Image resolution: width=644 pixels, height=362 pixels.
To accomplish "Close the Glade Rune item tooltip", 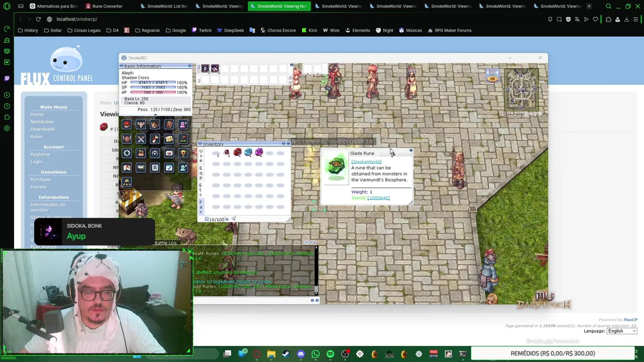I will [x=411, y=150].
